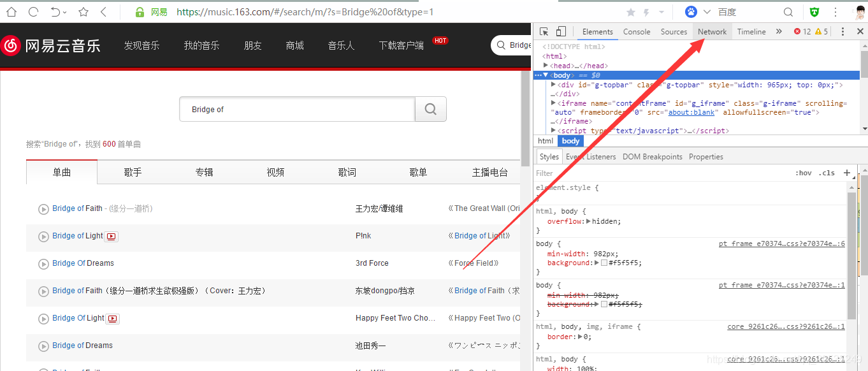Screen dimensions: 868x371
Task: Click the back chevron icon beside the address bar
Action: 104,12
